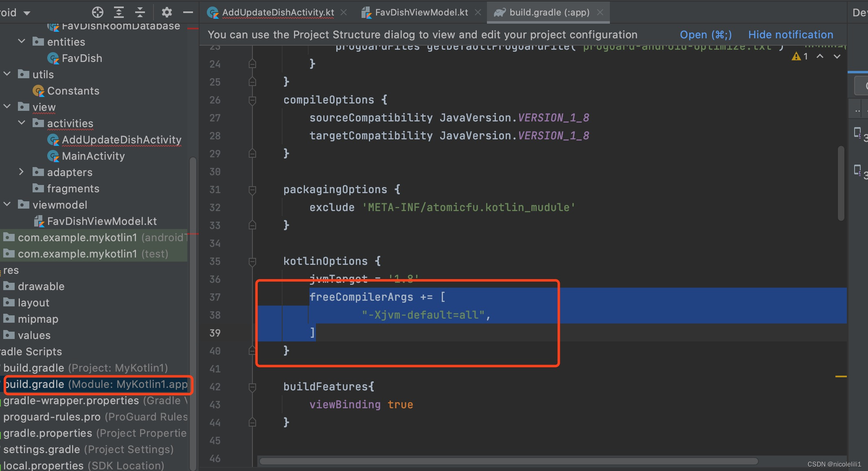This screenshot has width=868, height=471.
Task: Click the Gradle elephant icon on build.gradle tab
Action: [500, 12]
